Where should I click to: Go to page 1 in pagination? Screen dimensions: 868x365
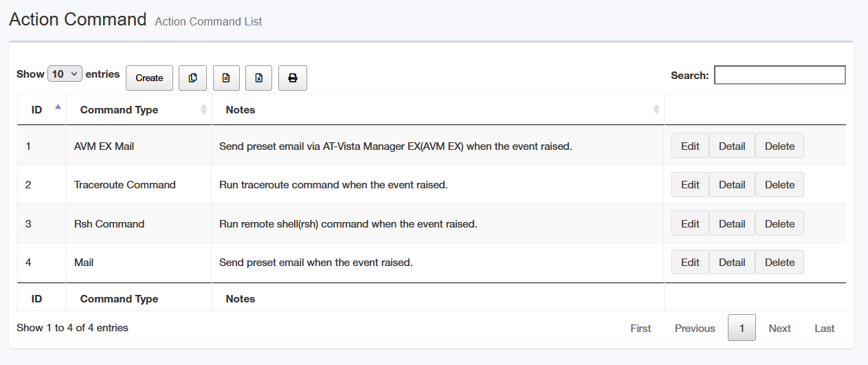pyautogui.click(x=742, y=328)
